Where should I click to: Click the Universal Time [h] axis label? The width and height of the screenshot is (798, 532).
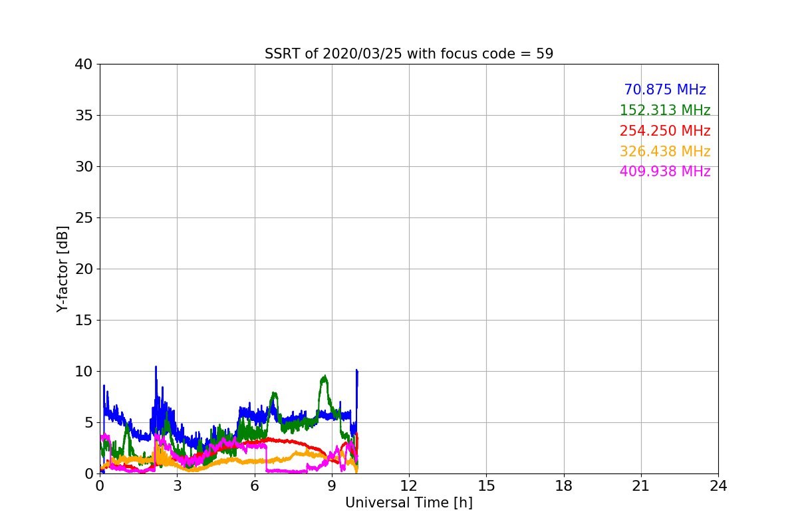pyautogui.click(x=409, y=503)
